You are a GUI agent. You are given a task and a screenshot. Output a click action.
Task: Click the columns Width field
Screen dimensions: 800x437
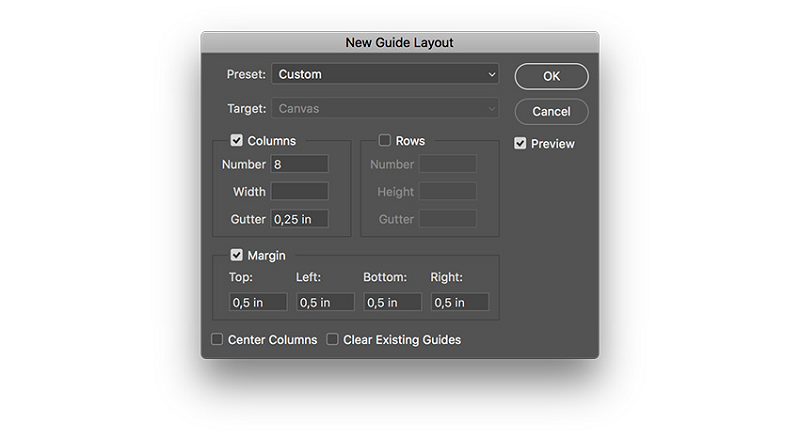click(299, 191)
